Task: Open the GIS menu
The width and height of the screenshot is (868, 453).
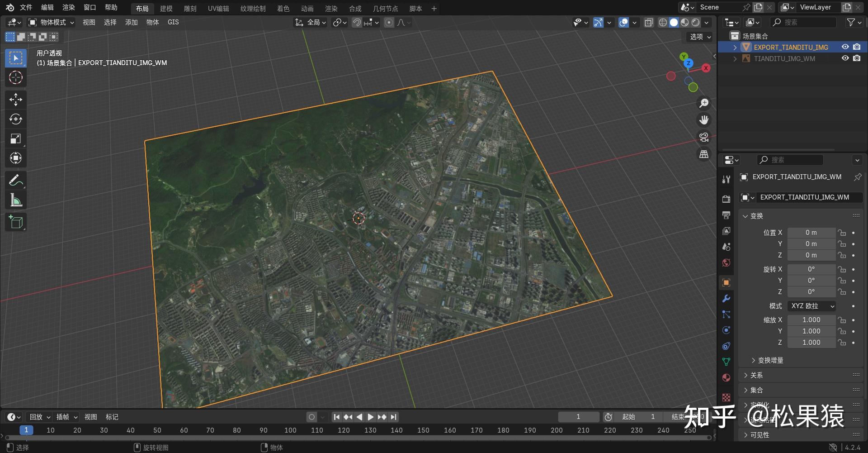Action: [173, 22]
